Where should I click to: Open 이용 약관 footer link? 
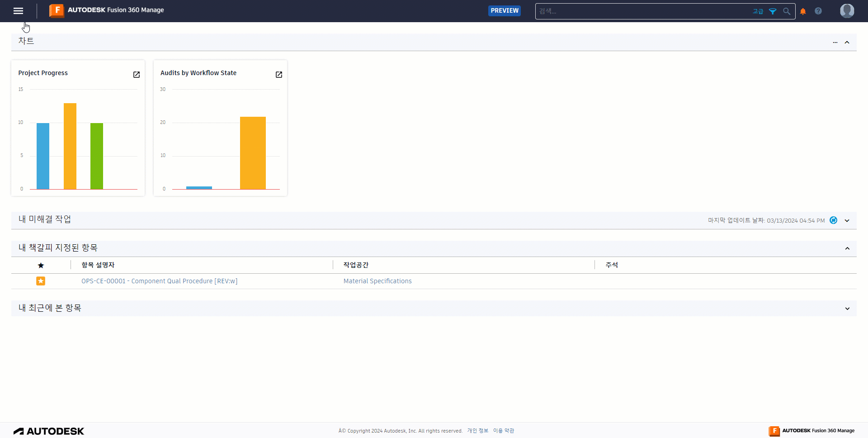click(504, 431)
